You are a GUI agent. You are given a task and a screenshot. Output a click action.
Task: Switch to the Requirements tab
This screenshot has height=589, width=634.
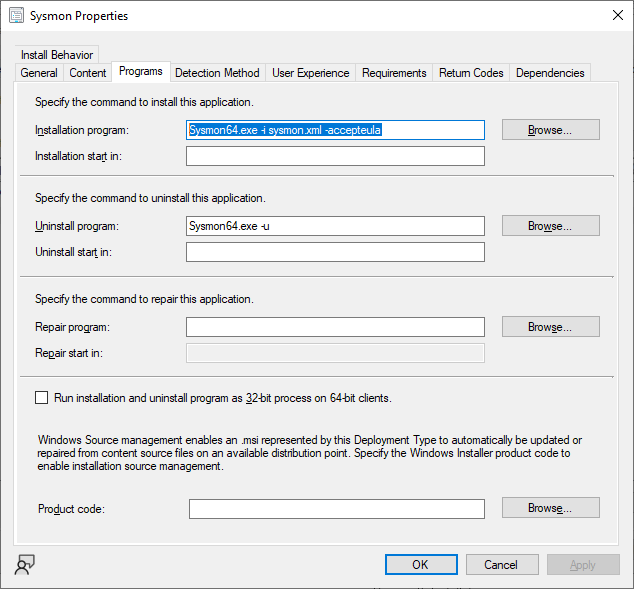pos(394,73)
